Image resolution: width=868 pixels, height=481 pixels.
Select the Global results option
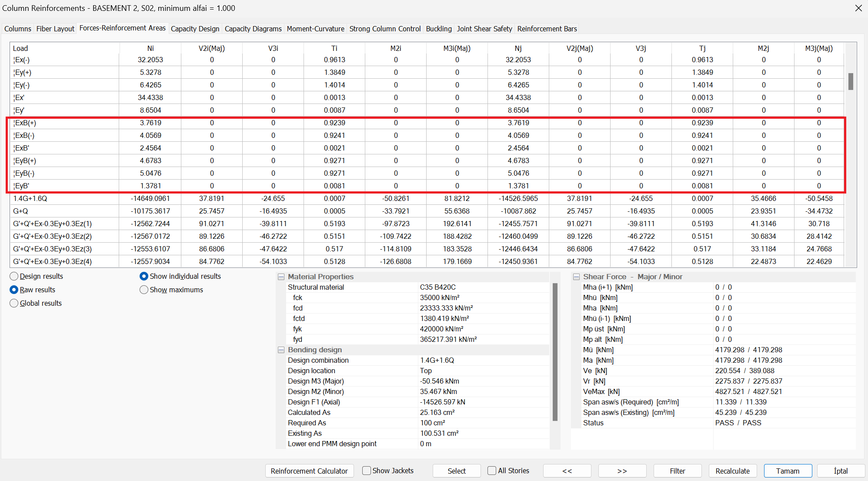click(14, 303)
